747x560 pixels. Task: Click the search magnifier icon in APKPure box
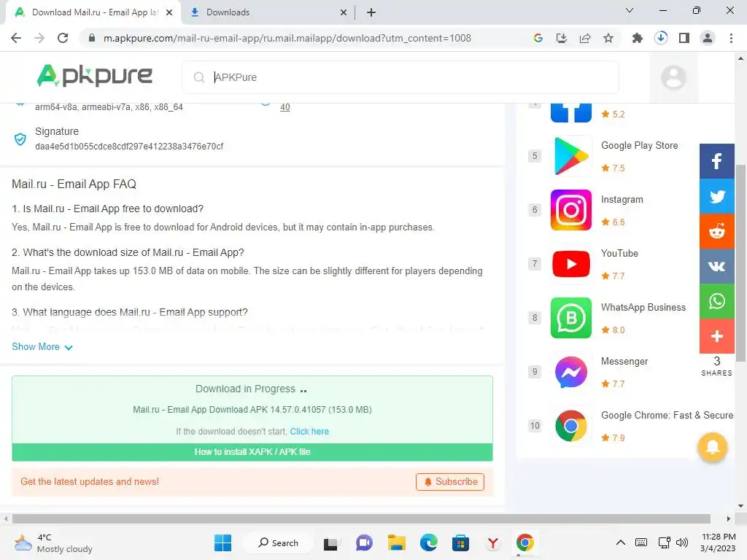pos(198,77)
